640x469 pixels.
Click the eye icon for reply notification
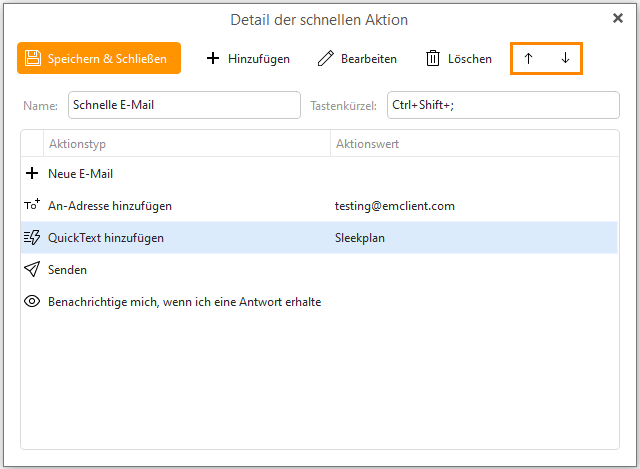coord(32,301)
